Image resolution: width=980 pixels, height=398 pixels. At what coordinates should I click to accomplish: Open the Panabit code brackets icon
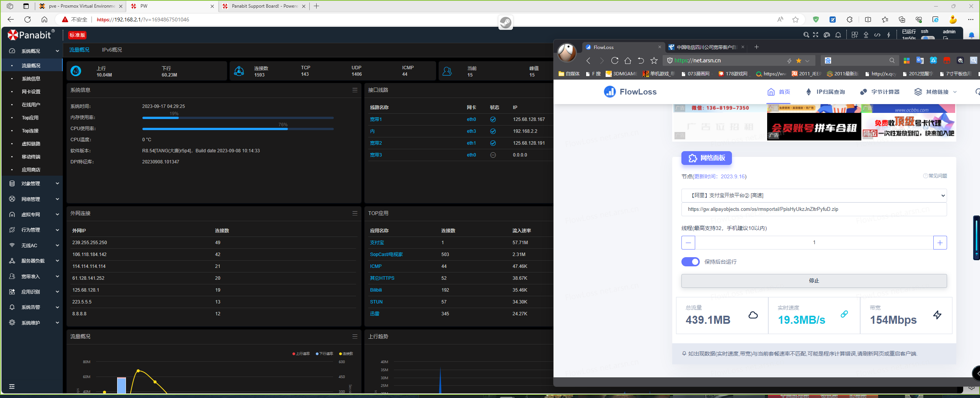pyautogui.click(x=877, y=35)
